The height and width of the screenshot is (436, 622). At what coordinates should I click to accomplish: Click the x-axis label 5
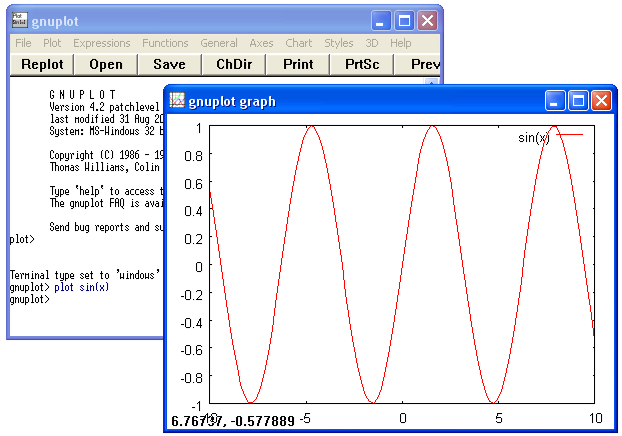(499, 418)
